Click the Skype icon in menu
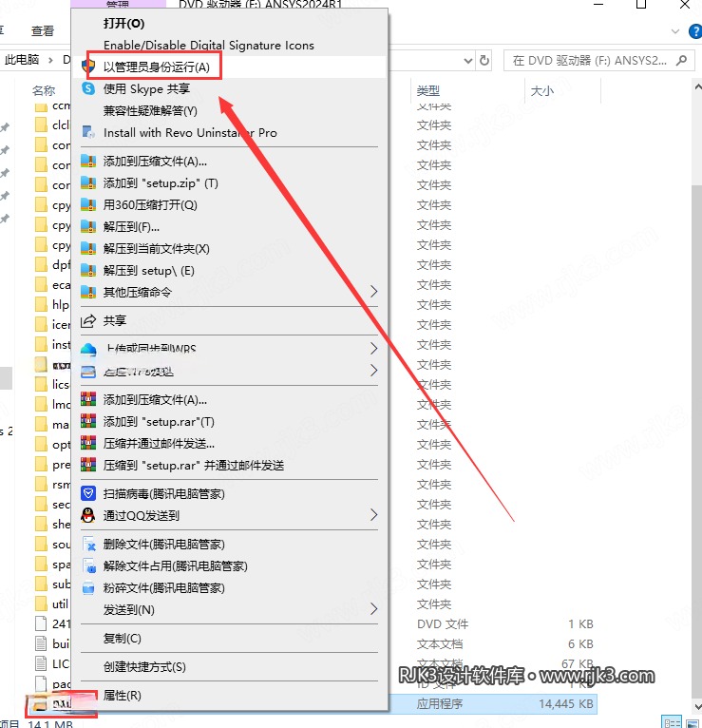702x728 pixels. click(88, 88)
